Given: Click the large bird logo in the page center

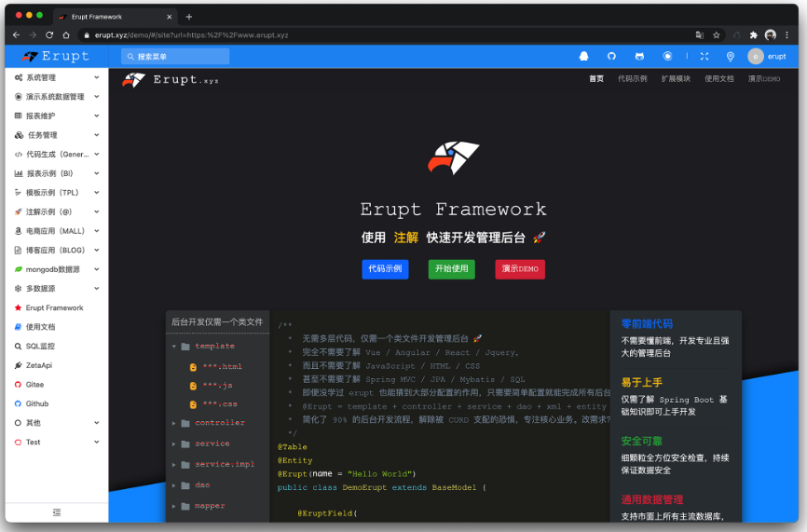Looking at the screenshot, I should click(453, 157).
